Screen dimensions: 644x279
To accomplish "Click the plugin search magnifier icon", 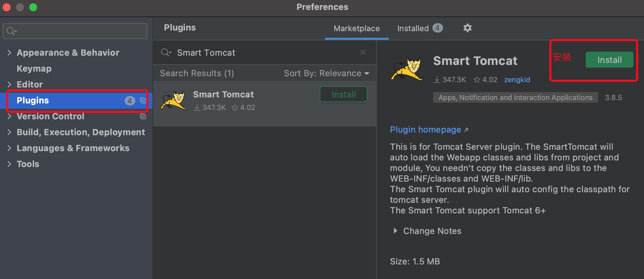I will coord(165,52).
